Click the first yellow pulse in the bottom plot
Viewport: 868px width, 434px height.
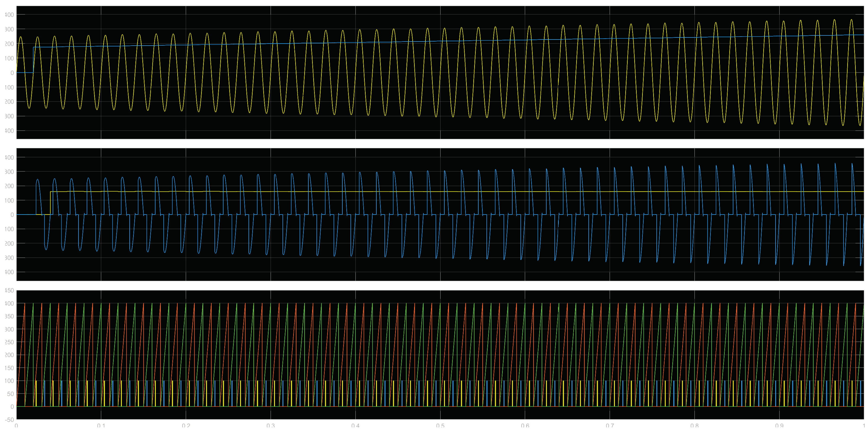36,394
